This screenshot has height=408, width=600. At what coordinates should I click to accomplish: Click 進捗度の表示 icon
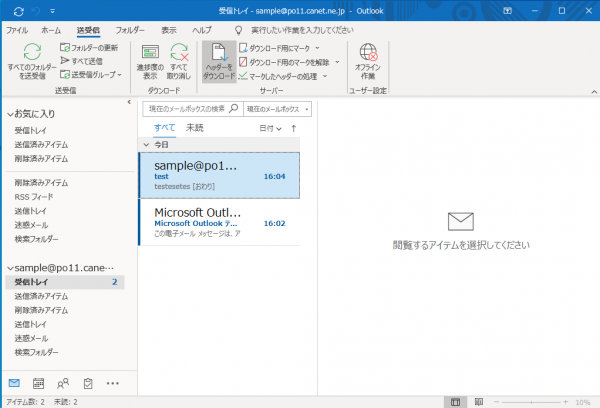coord(150,52)
